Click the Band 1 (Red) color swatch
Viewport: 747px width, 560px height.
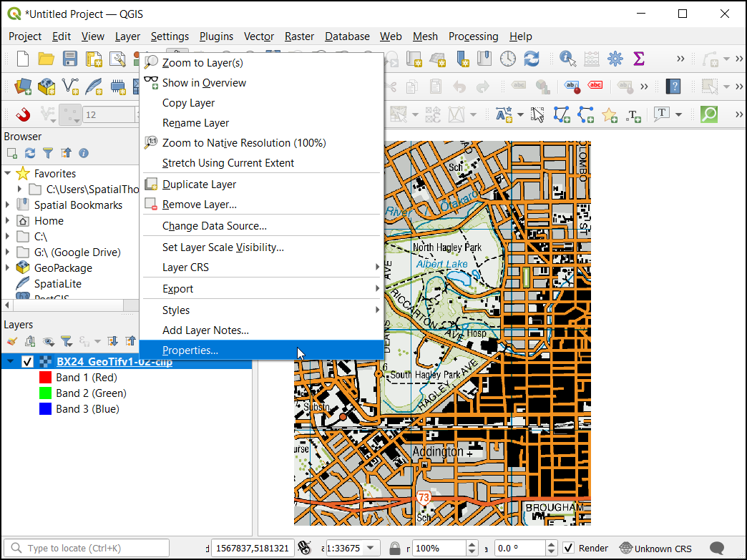coord(44,378)
